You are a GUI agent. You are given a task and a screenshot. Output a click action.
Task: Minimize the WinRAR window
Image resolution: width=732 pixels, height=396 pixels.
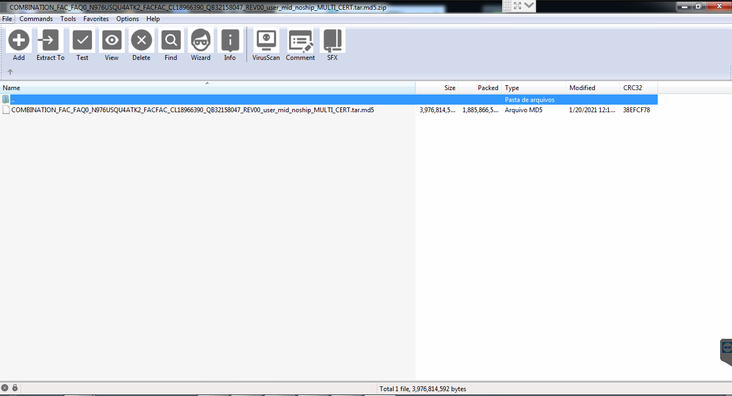pyautogui.click(x=685, y=7)
